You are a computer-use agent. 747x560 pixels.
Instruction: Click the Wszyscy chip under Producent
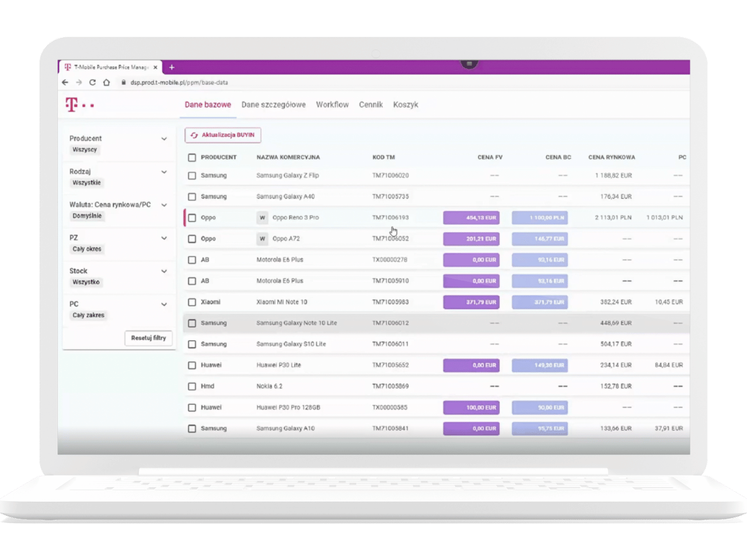point(85,150)
